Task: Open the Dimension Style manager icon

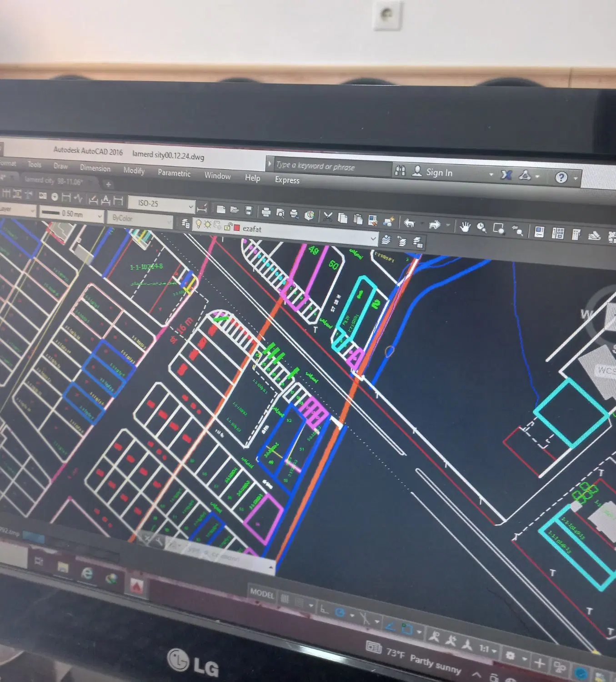Action: pos(202,208)
